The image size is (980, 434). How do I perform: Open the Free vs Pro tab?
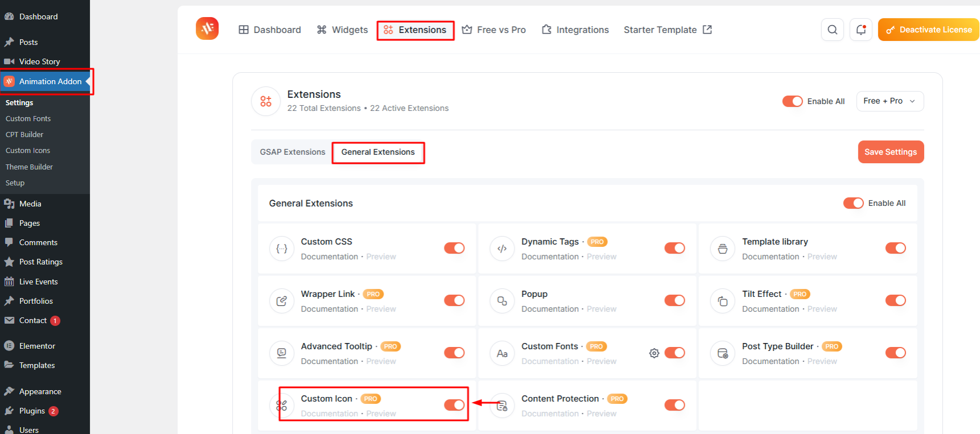493,30
